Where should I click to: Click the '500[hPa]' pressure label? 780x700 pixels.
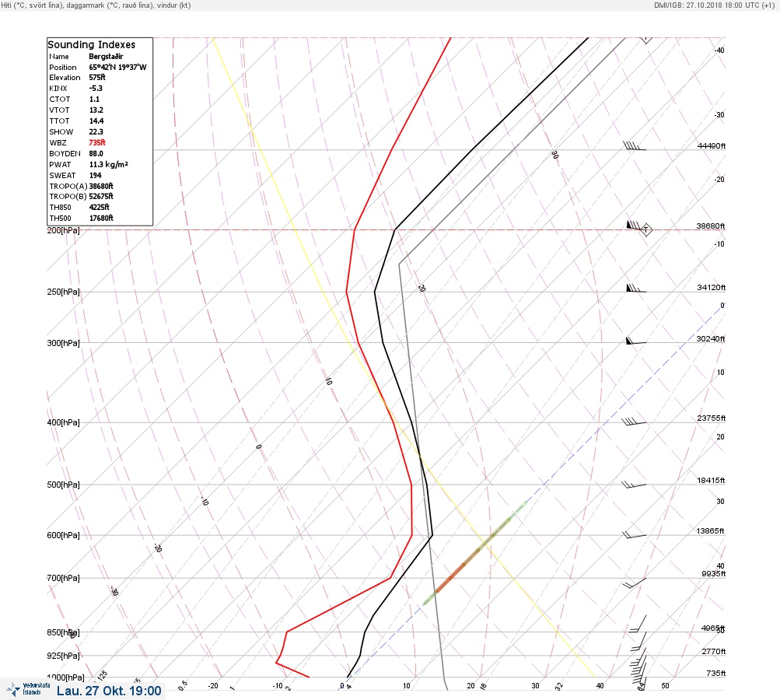pos(63,485)
